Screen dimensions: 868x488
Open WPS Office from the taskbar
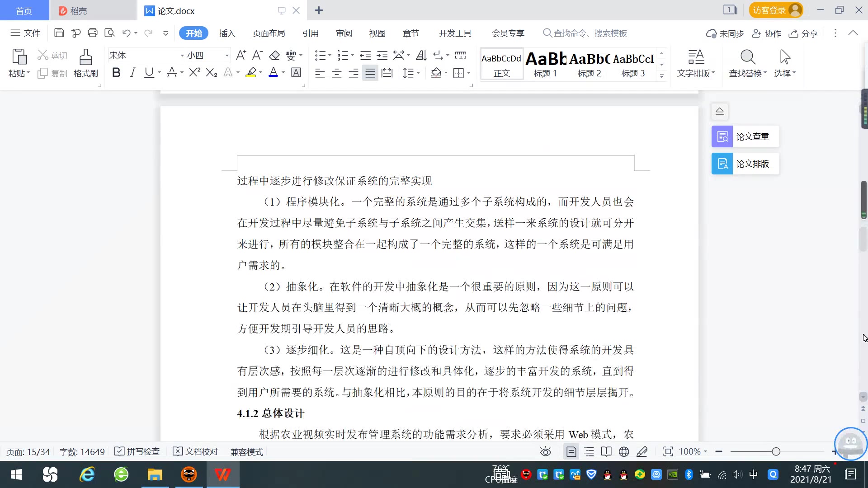tap(222, 474)
